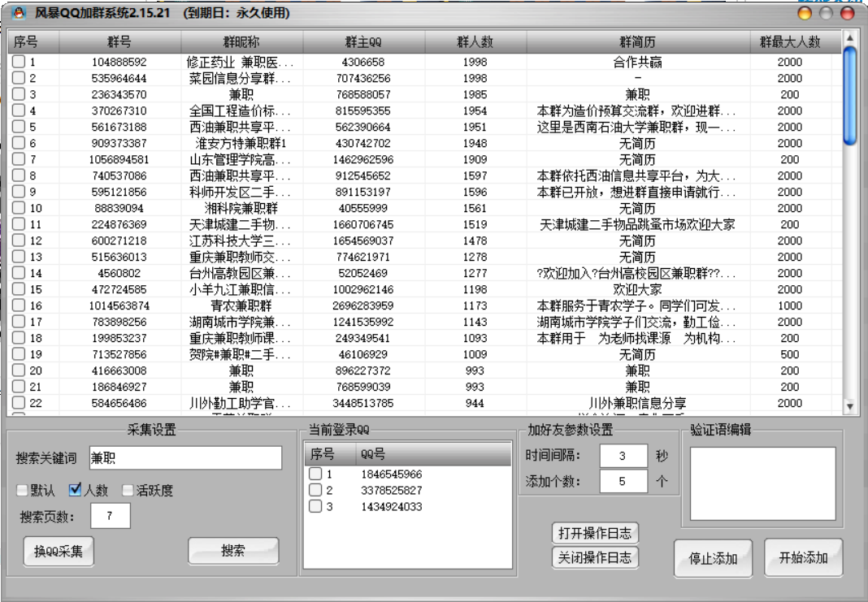The image size is (868, 602).
Task: Click the 换QQ采集 button
Action: point(59,551)
